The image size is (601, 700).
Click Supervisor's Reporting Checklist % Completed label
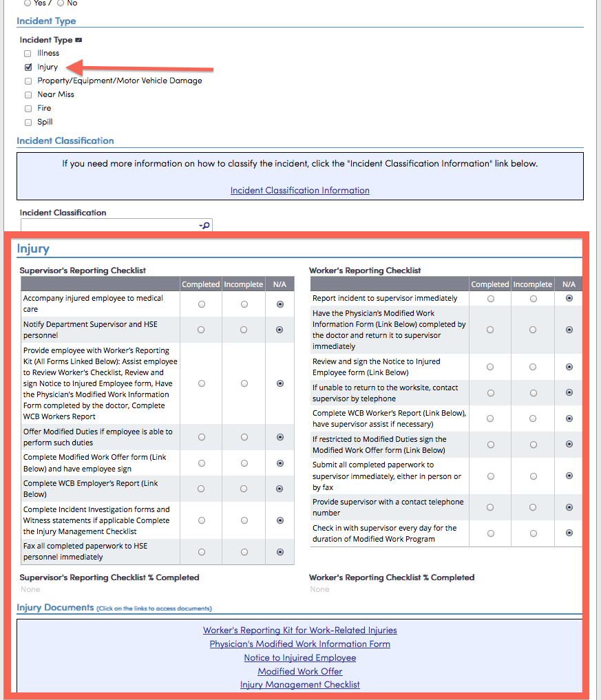[109, 577]
